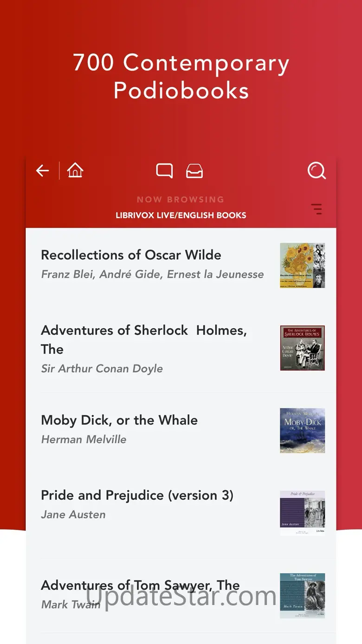Tap the Oscar Wilde sunflowers cover thumbnail
Image resolution: width=362 pixels, height=644 pixels.
[303, 266]
